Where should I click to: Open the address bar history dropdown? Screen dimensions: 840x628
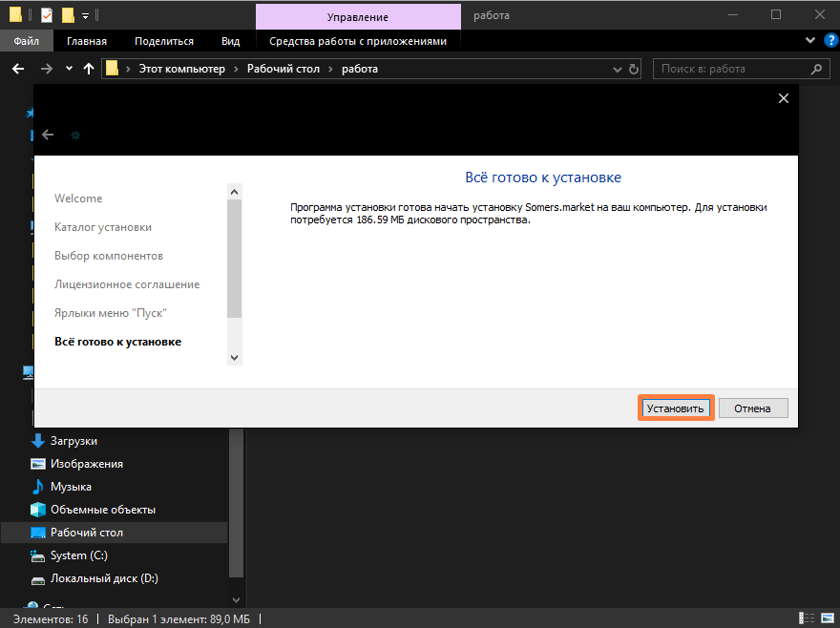coord(618,69)
